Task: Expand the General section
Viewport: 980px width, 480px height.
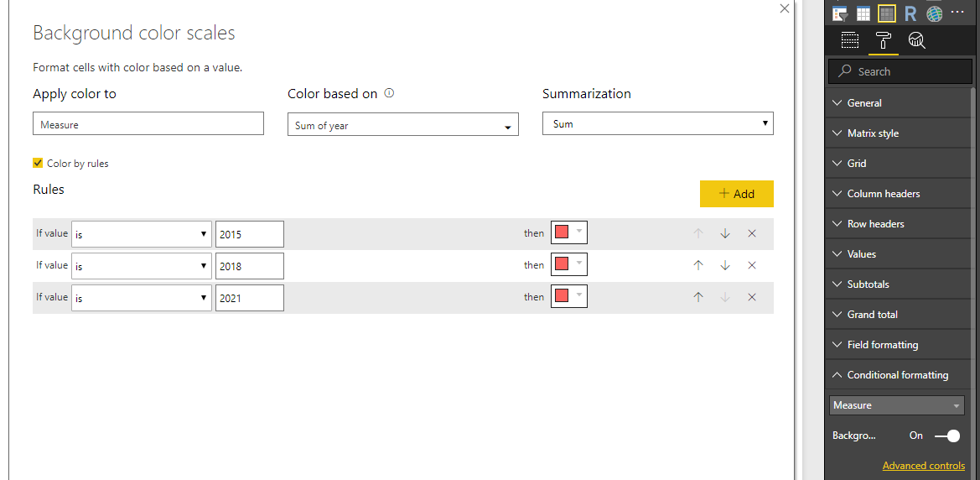Action: click(x=899, y=103)
